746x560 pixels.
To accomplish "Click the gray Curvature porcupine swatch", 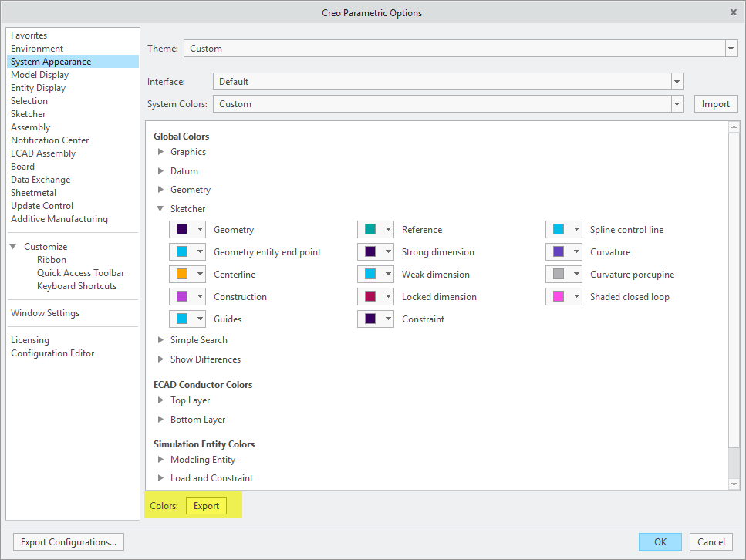I will click(x=559, y=275).
